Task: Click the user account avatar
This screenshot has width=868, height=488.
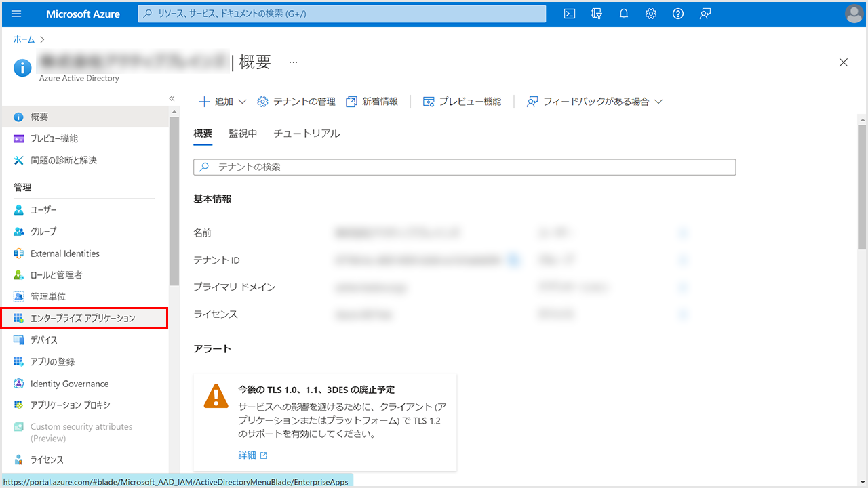Action: [x=854, y=14]
